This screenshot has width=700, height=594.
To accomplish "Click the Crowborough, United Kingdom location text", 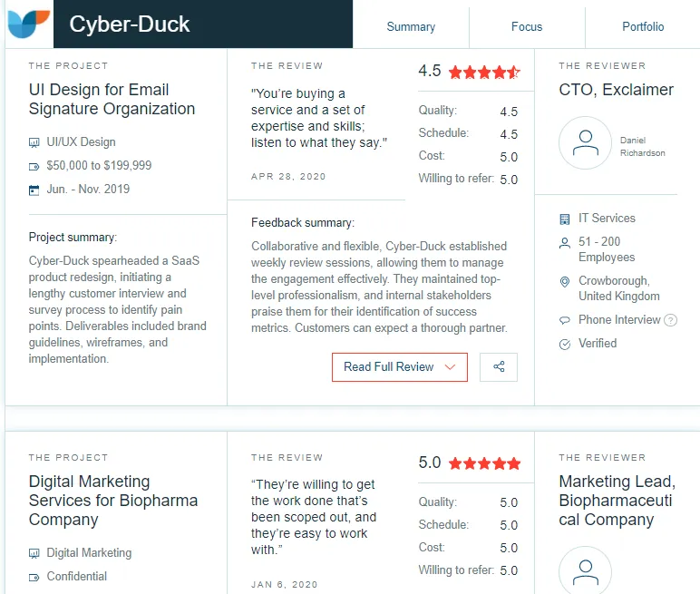I will click(x=618, y=288).
